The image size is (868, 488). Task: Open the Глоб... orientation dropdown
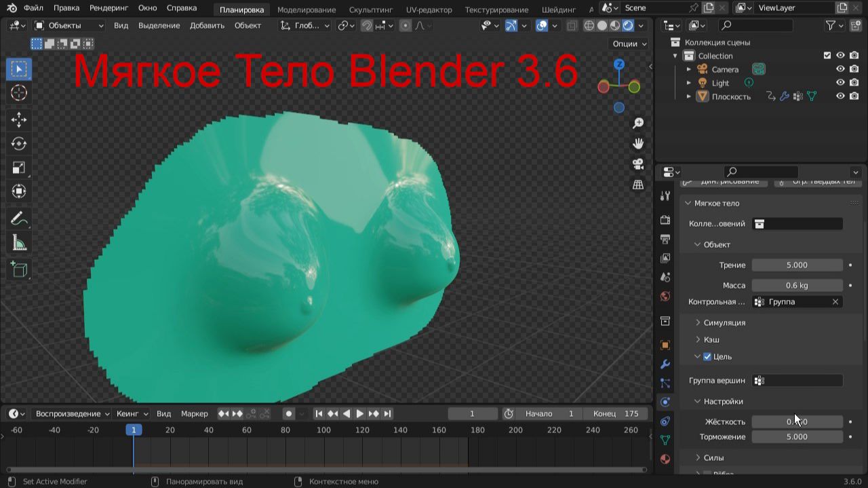point(305,26)
